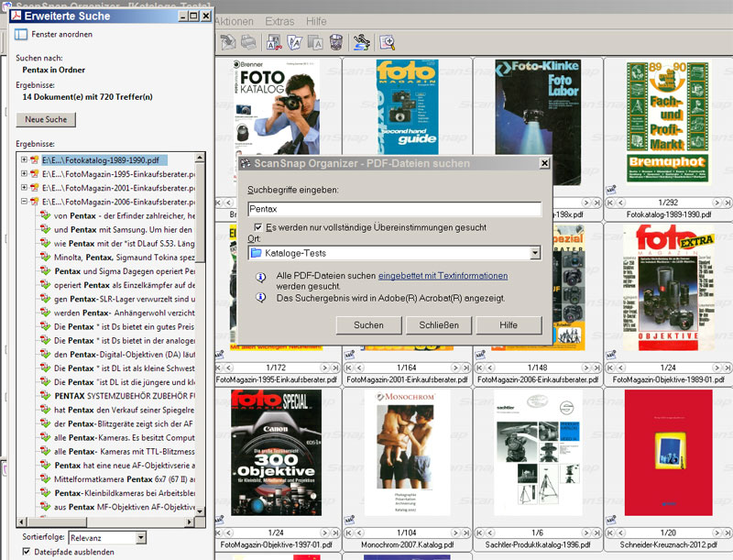Open the Hilfe menu

(316, 21)
